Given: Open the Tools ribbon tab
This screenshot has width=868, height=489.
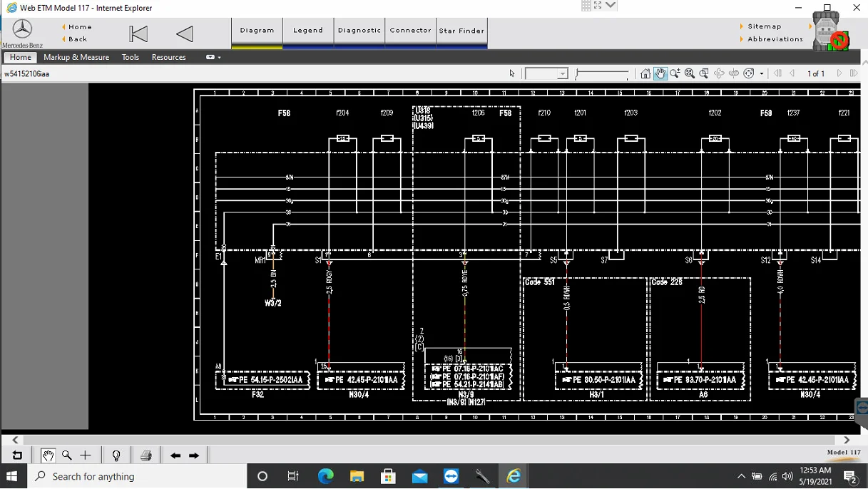Looking at the screenshot, I should (x=131, y=57).
